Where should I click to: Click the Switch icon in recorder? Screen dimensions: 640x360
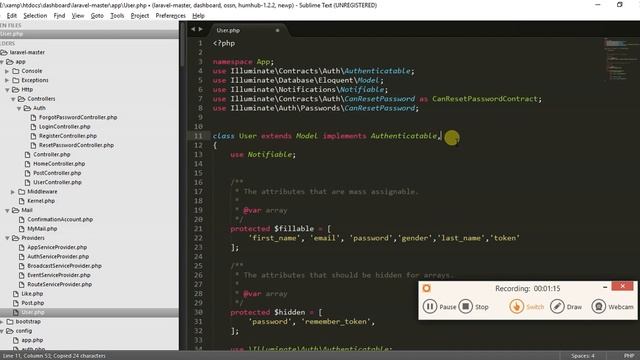point(516,307)
